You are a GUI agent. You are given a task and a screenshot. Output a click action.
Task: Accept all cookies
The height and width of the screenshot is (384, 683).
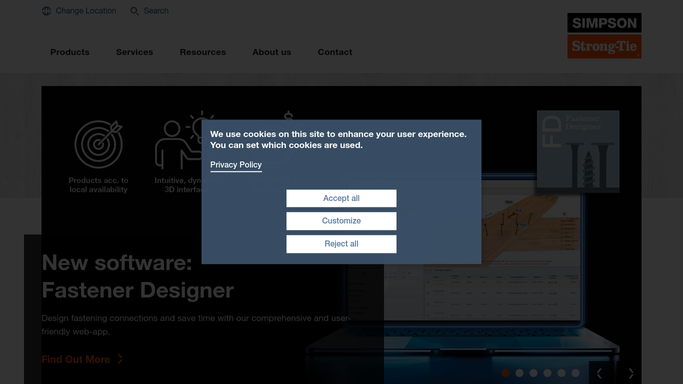[x=342, y=199]
